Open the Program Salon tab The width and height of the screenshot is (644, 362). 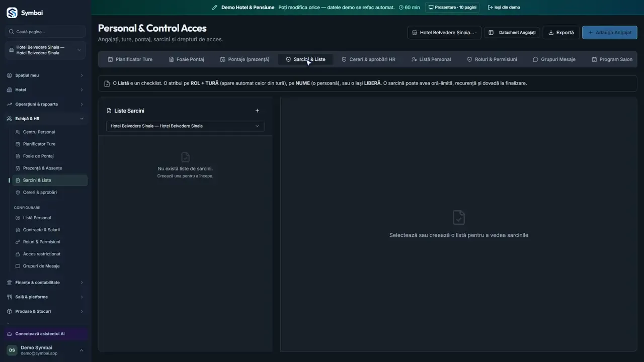click(x=612, y=59)
